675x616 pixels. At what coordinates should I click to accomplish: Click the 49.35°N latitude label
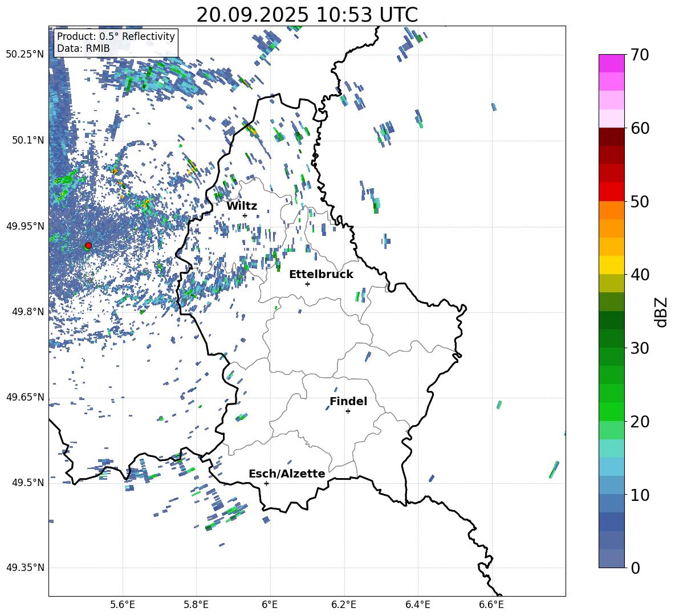(25, 568)
